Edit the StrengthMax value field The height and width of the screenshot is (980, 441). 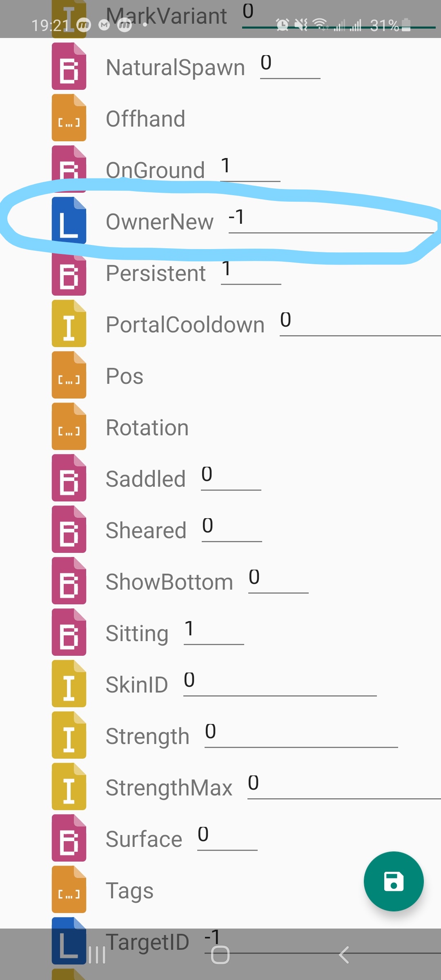coord(343,785)
